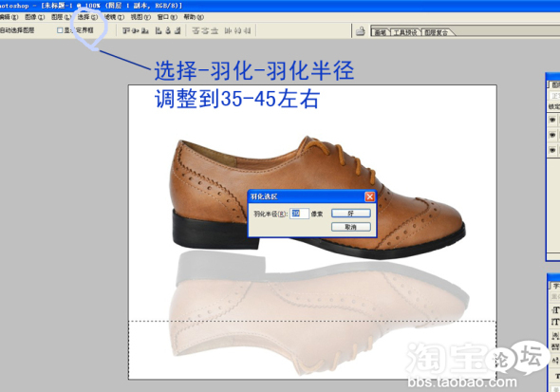Open the 选择(S) menu

(87, 17)
